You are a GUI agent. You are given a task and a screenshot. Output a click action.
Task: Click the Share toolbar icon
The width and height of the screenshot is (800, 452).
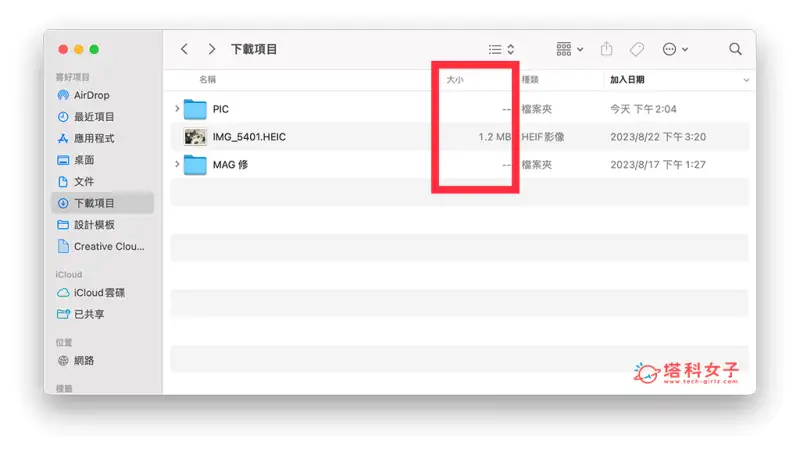[606, 49]
